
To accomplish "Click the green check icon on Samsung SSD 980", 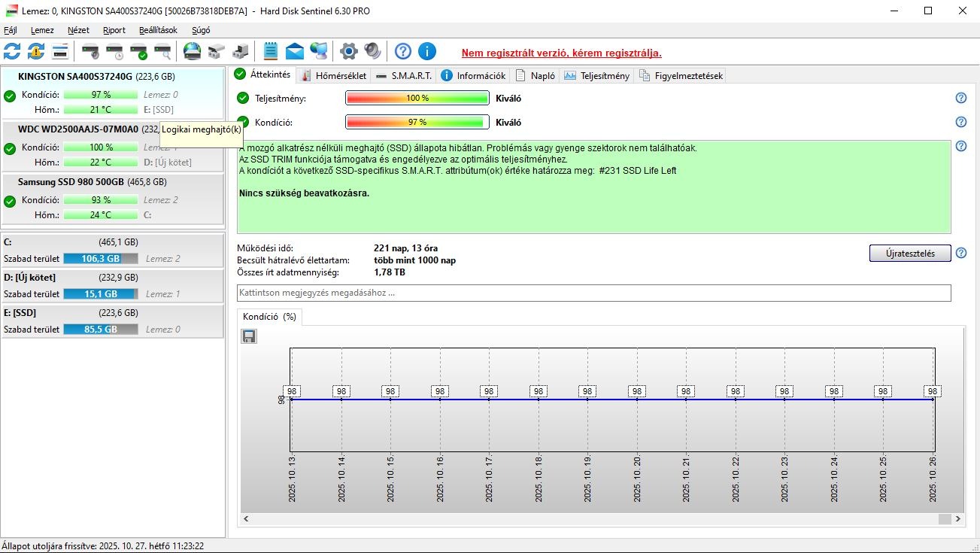I will tap(10, 201).
